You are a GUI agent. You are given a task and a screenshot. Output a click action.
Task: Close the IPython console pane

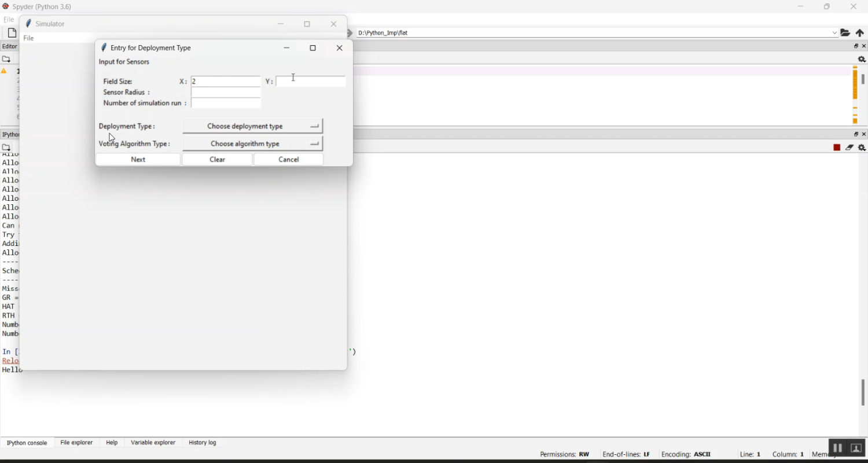coord(864,134)
